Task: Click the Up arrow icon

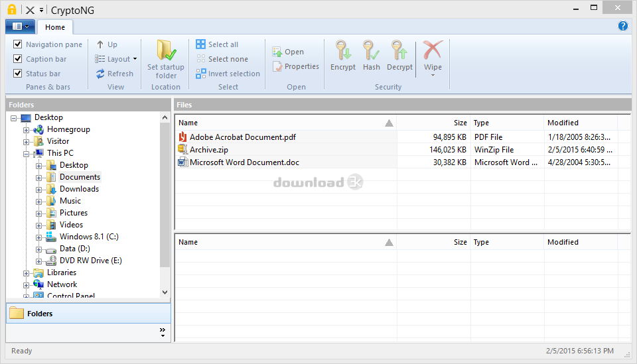Action: 100,44
